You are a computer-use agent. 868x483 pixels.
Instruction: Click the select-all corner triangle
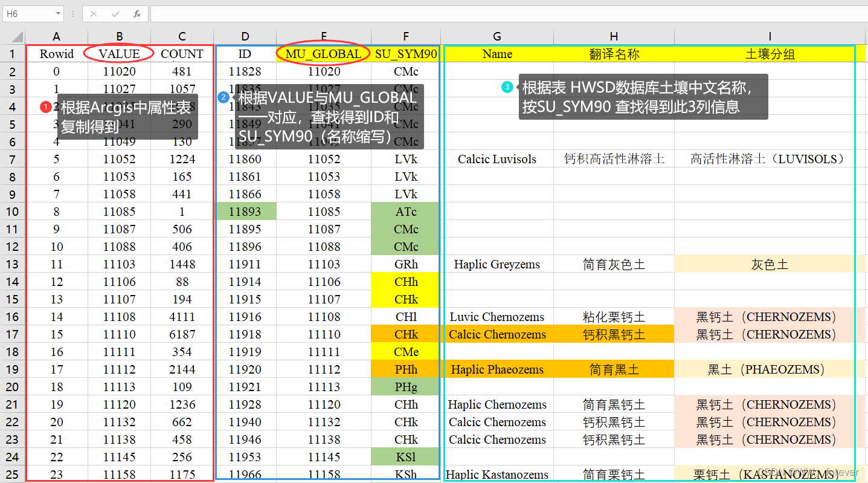17,36
